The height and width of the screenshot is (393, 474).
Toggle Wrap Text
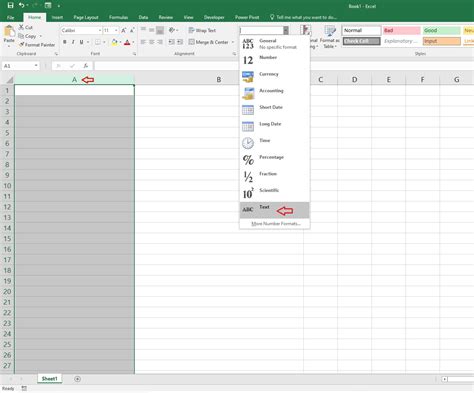click(202, 30)
